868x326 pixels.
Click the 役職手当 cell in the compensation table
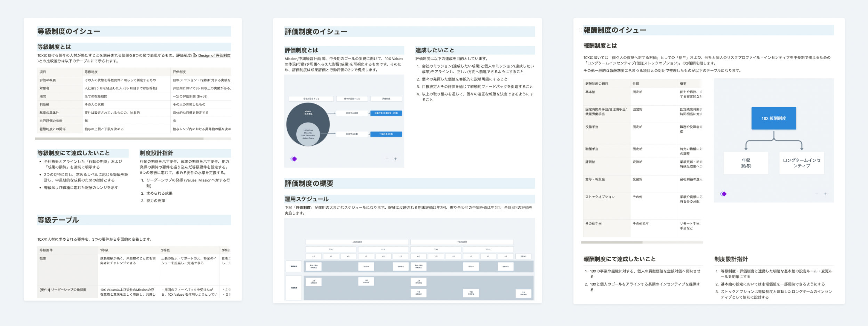point(607,134)
